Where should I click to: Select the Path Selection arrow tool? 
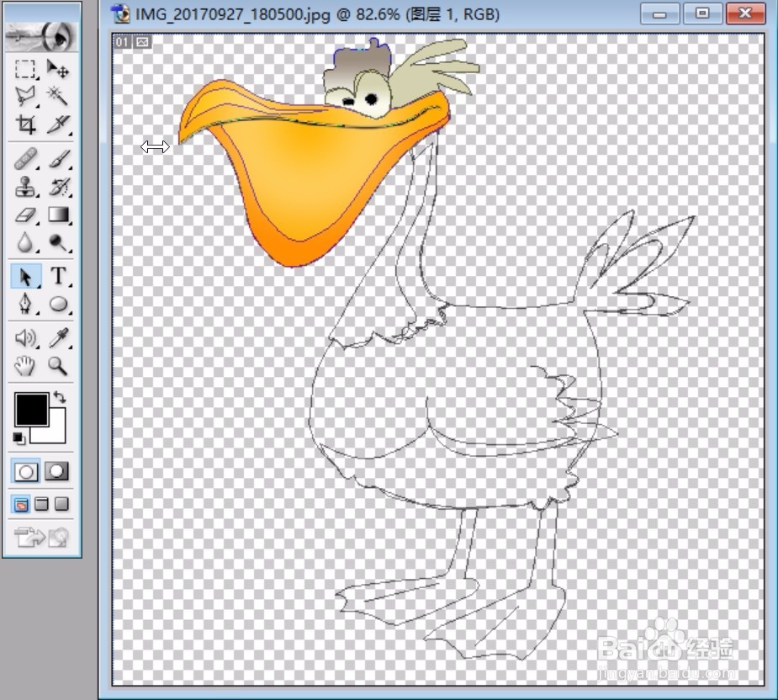coord(25,276)
